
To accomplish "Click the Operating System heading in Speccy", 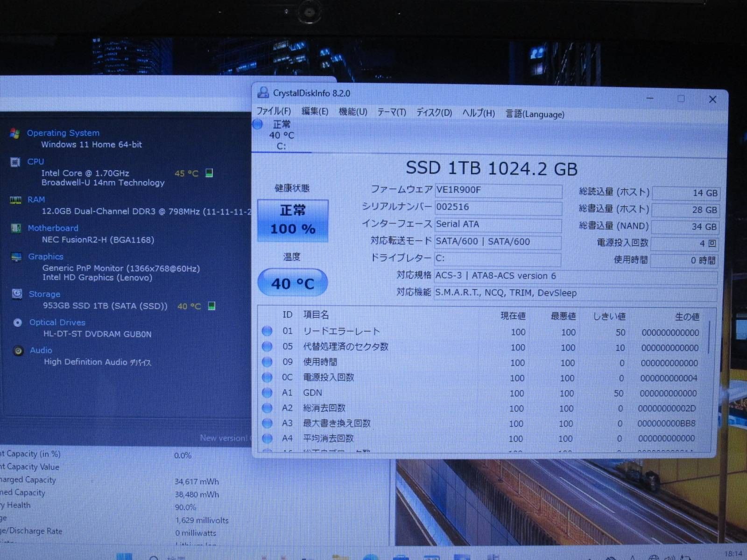I will (x=63, y=133).
